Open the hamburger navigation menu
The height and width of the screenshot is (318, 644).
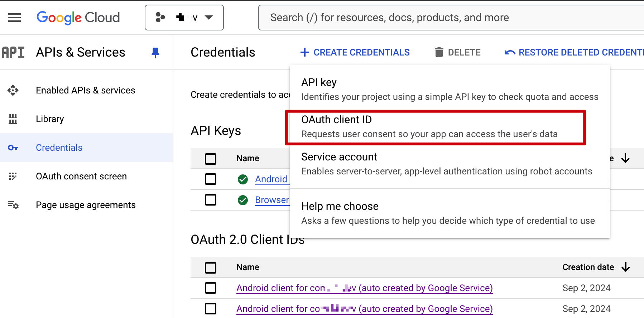click(x=14, y=18)
